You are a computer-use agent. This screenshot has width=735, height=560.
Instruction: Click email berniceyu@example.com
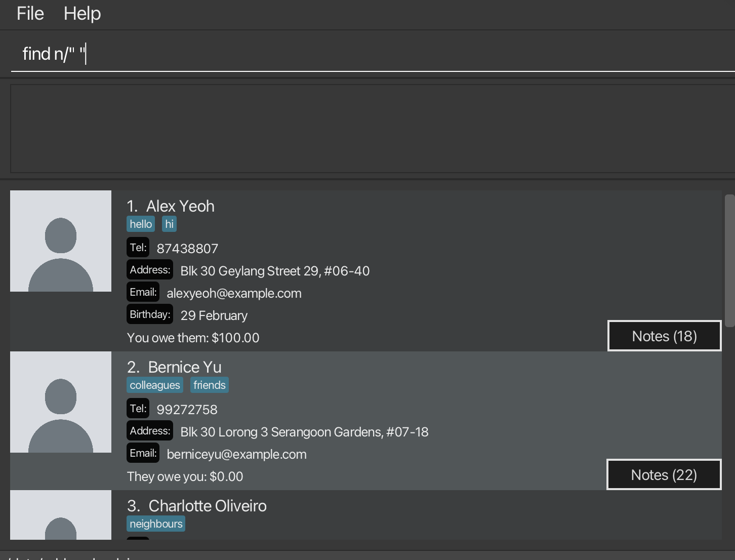point(236,454)
